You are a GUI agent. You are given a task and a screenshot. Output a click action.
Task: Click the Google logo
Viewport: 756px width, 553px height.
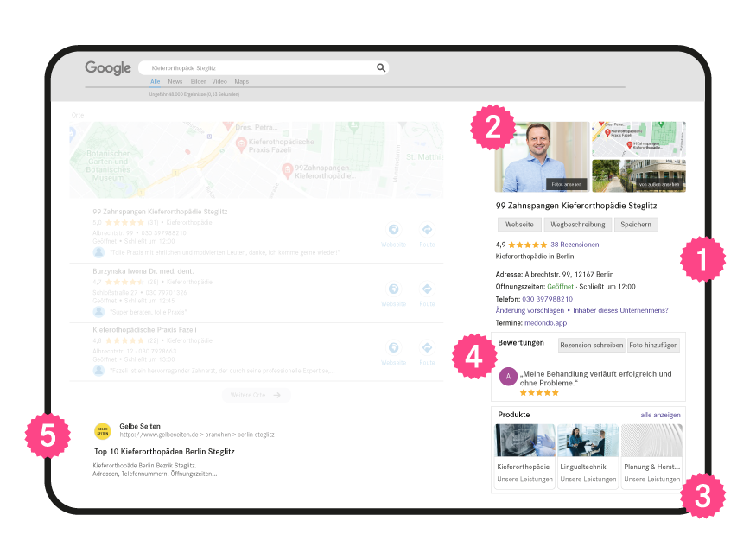108,68
